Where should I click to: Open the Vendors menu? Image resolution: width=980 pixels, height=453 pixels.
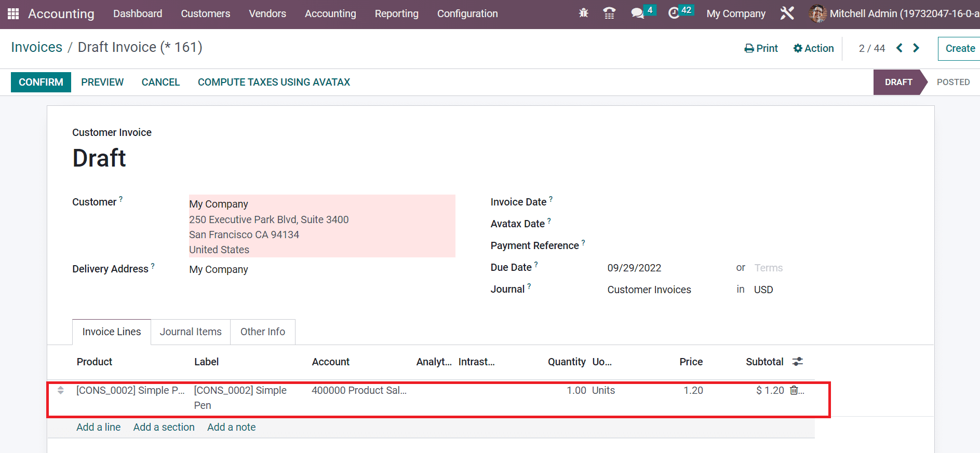click(267, 13)
